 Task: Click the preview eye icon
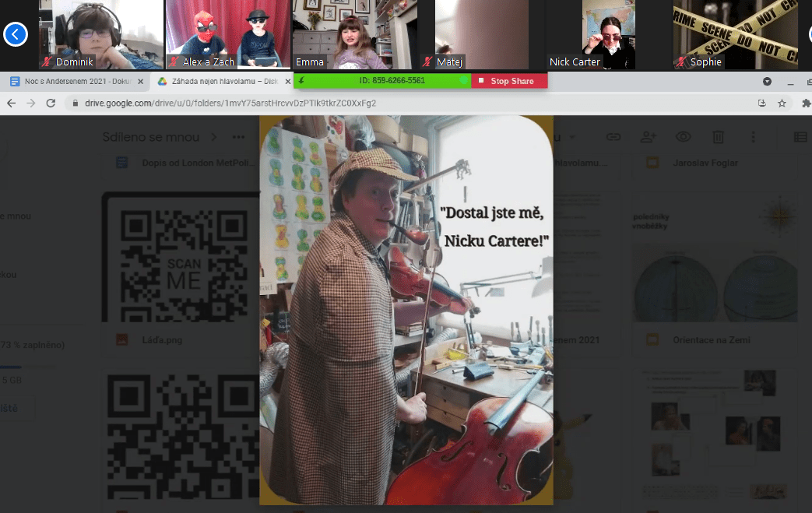click(684, 137)
